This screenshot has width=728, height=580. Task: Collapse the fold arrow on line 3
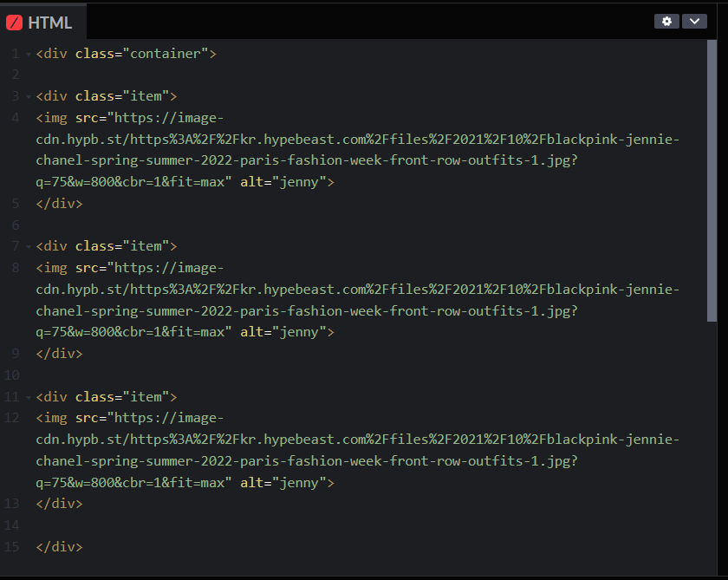29,96
